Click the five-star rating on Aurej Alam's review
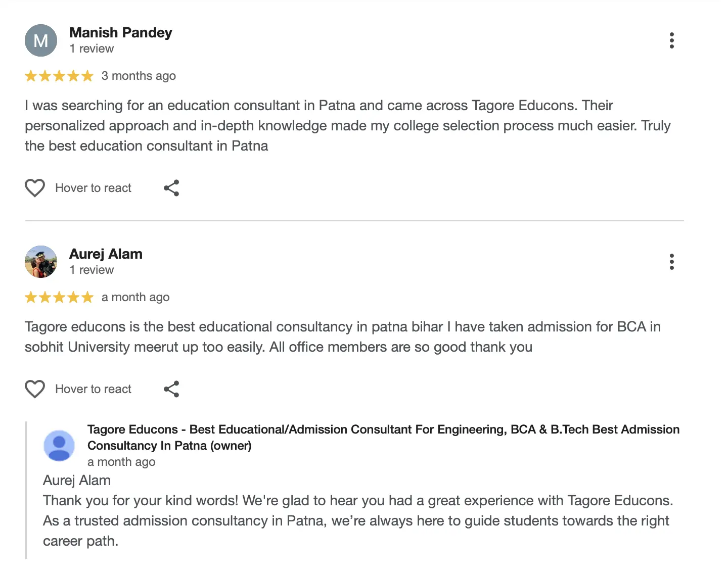This screenshot has width=728, height=575. pos(59,298)
